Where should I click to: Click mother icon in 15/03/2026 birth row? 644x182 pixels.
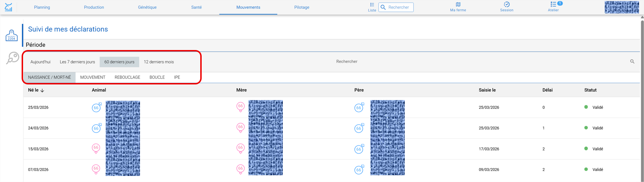pyautogui.click(x=241, y=149)
